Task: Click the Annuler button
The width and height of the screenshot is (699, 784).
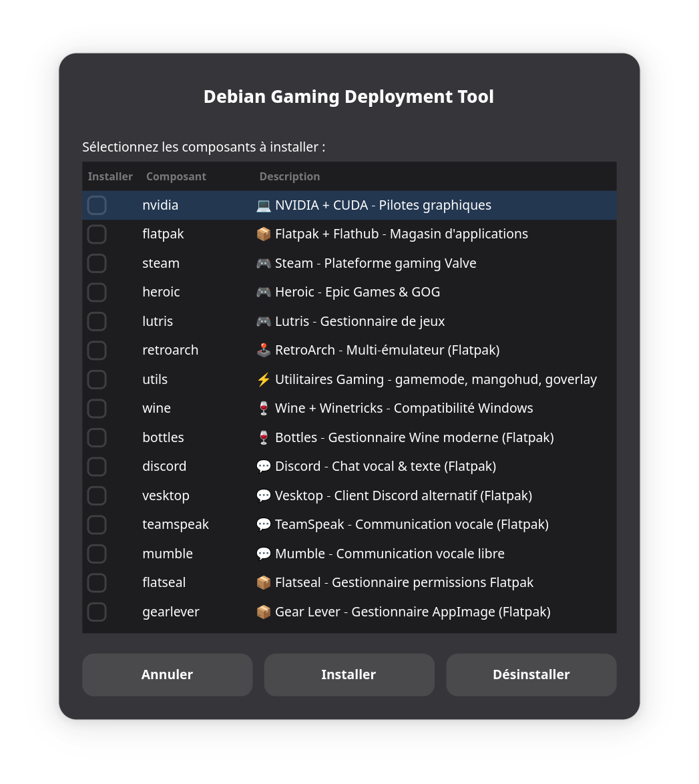Action: click(x=167, y=674)
